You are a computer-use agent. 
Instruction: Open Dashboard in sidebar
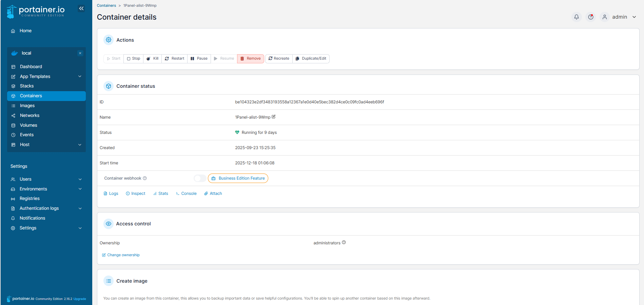pyautogui.click(x=46, y=67)
